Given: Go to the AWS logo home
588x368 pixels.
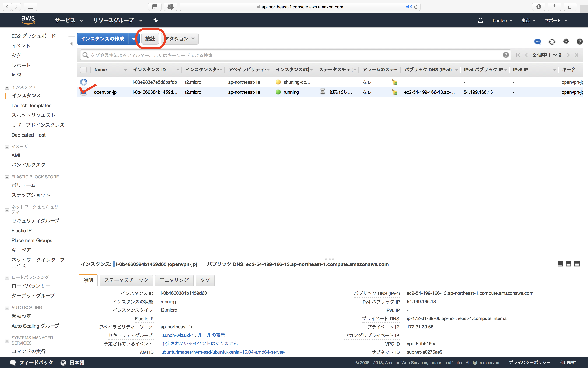Looking at the screenshot, I should tap(28, 20).
